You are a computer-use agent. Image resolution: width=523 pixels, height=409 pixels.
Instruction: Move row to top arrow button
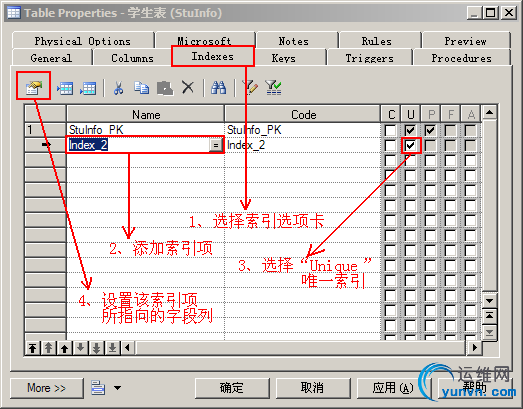point(32,348)
